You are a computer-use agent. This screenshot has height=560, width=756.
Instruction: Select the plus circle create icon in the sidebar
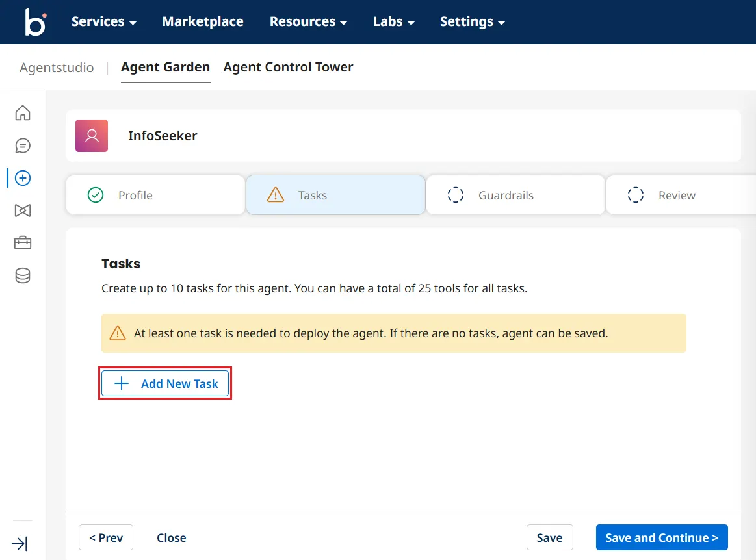pyautogui.click(x=23, y=178)
